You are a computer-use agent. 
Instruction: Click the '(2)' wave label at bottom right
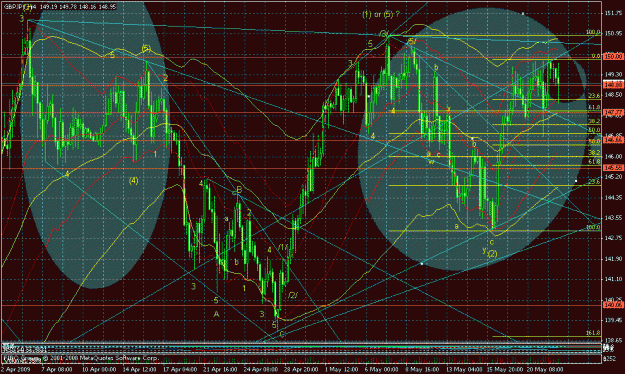click(x=493, y=254)
